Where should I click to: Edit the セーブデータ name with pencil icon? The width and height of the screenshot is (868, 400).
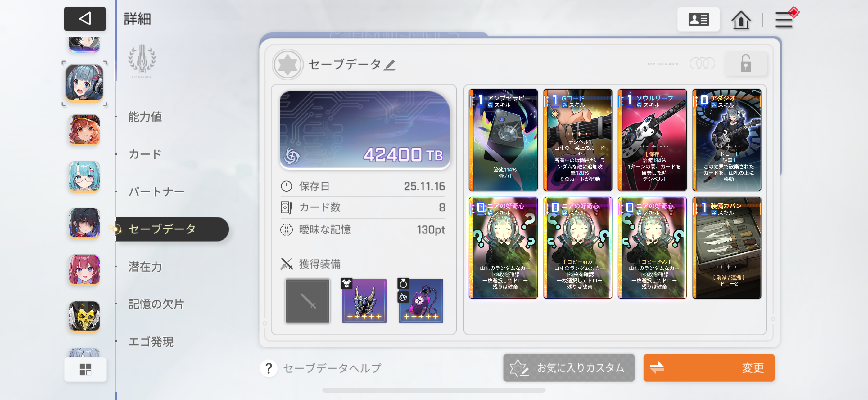pos(390,64)
